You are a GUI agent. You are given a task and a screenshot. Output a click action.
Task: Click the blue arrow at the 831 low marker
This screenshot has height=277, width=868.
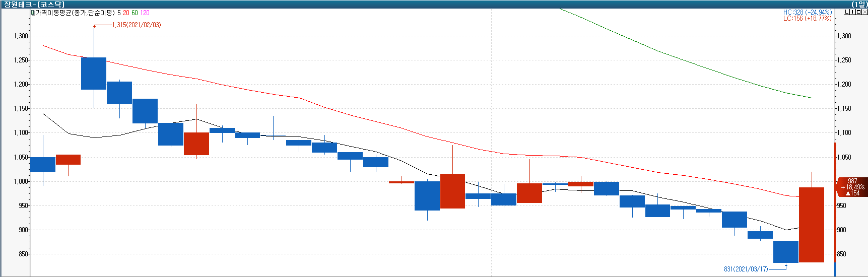[x=785, y=266]
